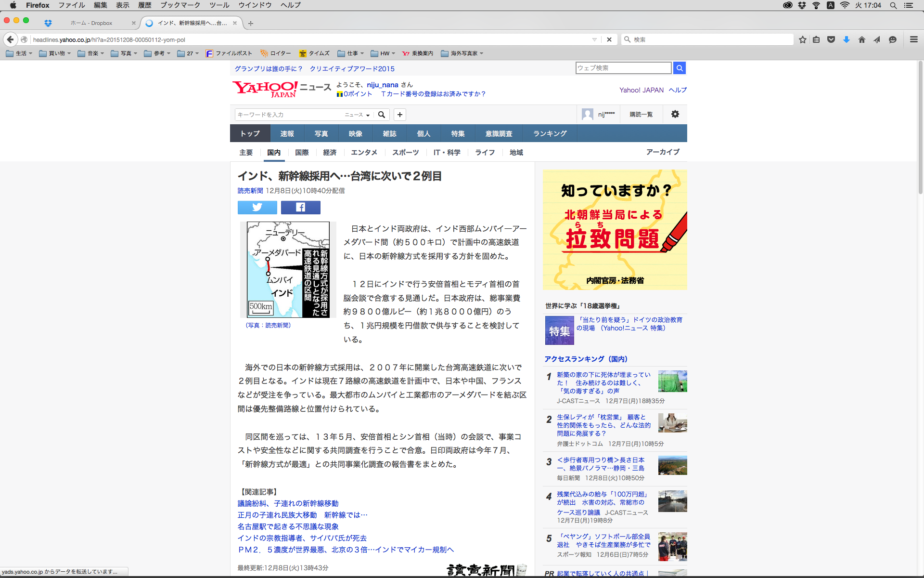Click the キーワードを入力 search field
Image resolution: width=924 pixels, height=578 pixels.
pos(289,115)
